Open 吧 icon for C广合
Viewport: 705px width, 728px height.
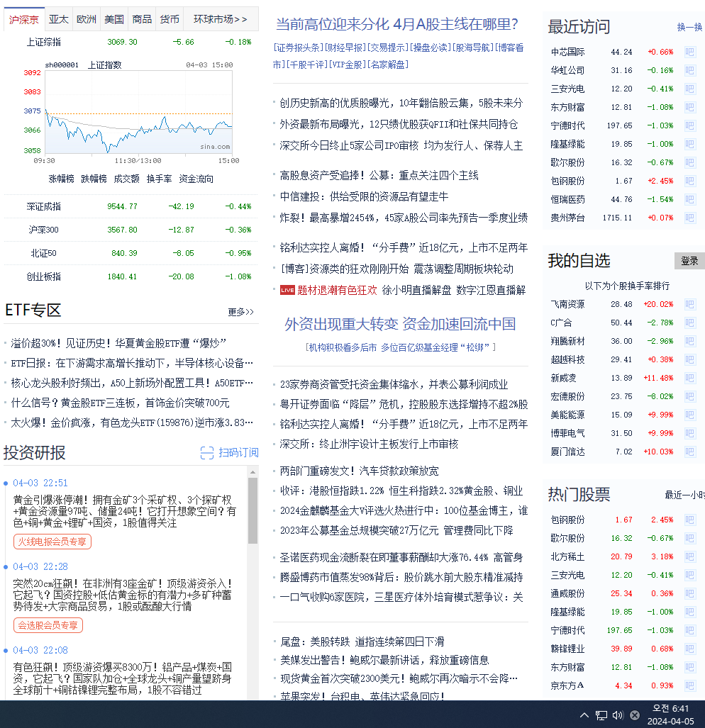tap(689, 323)
